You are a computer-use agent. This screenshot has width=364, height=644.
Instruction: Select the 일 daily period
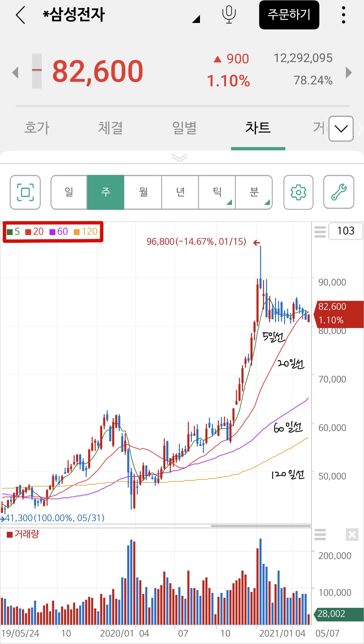pyautogui.click(x=69, y=192)
